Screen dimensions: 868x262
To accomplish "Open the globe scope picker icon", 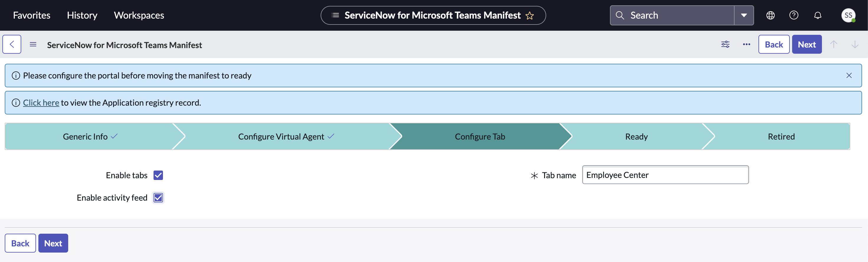I will click(x=770, y=15).
